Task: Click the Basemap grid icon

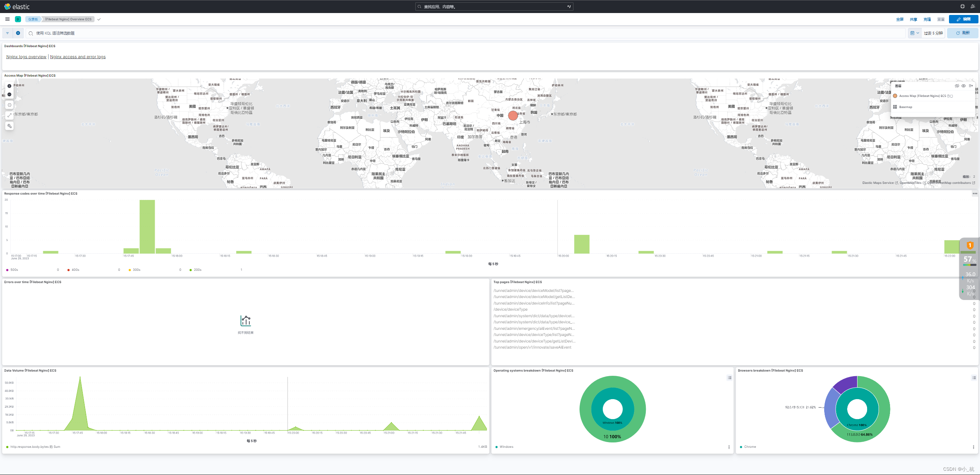Action: point(895,107)
